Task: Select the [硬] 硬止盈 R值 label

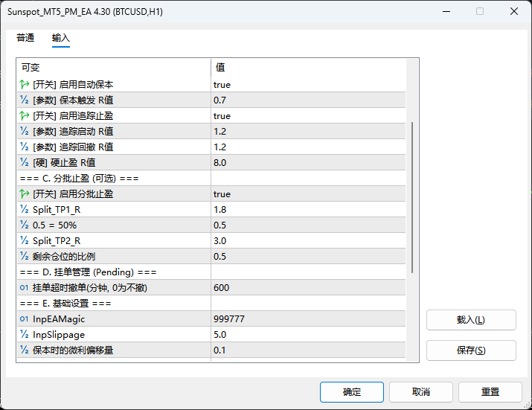Action: pos(64,162)
